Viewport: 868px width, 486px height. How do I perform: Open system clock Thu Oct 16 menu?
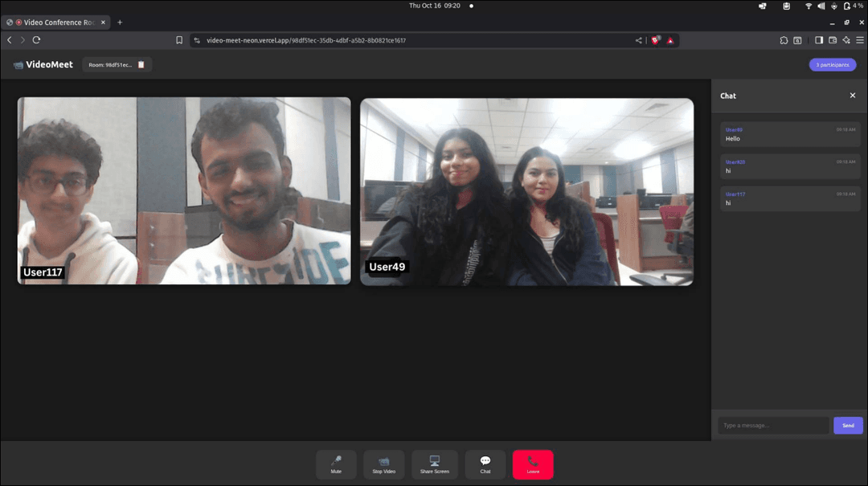coord(434,6)
